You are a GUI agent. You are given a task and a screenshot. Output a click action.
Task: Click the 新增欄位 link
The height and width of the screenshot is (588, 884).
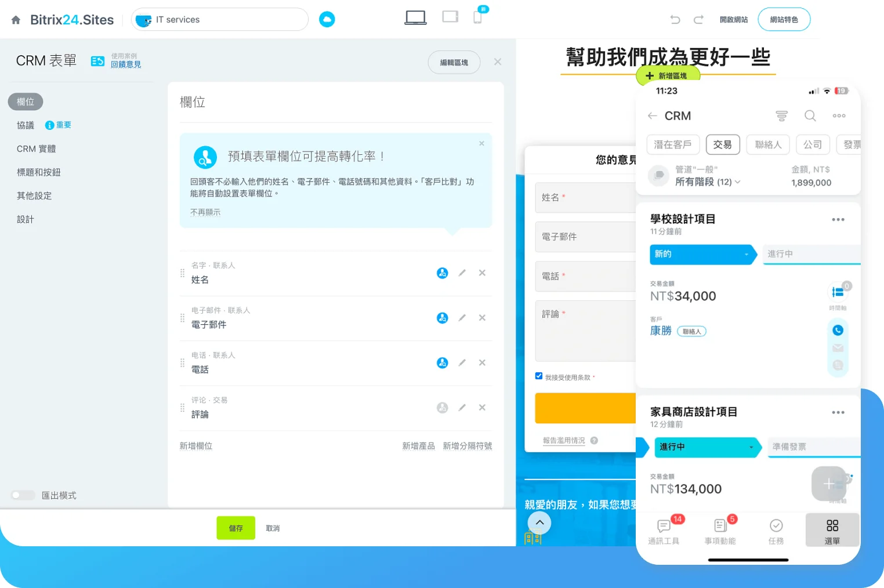pyautogui.click(x=195, y=446)
